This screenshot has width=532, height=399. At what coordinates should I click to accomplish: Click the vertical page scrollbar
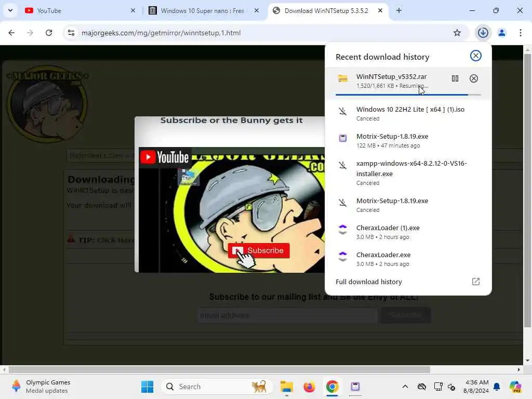pyautogui.click(x=527, y=190)
